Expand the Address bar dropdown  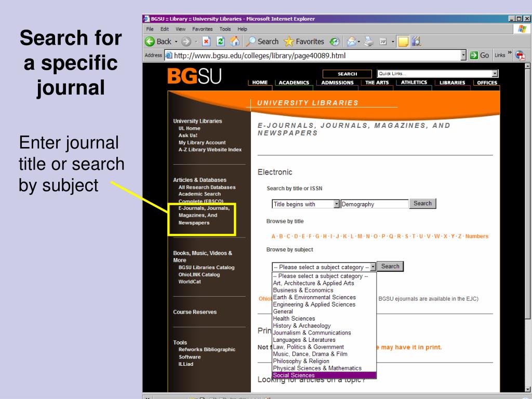pyautogui.click(x=463, y=55)
